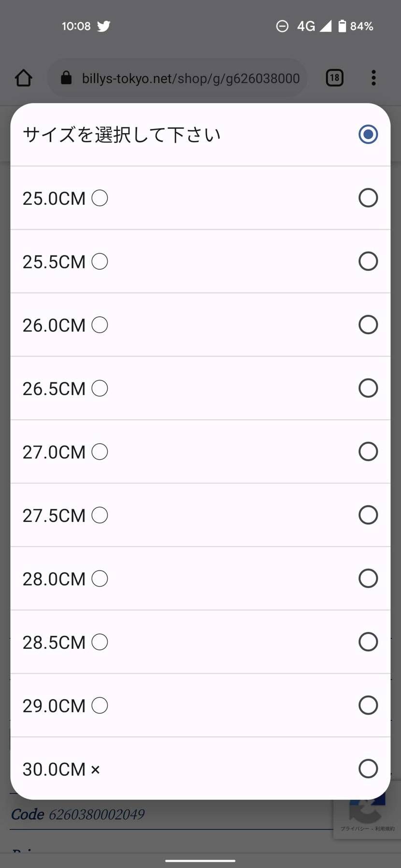
Task: Choose the sold-out 30.0CM option
Action: 200,769
